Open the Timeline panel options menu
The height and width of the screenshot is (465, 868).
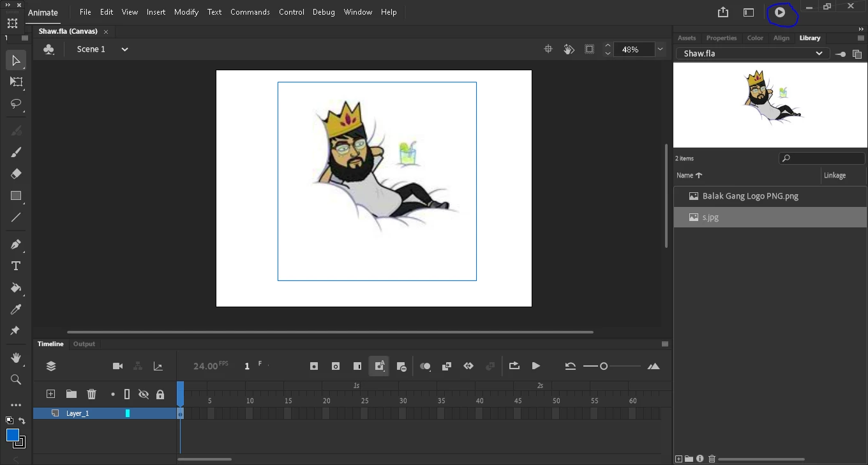pyautogui.click(x=664, y=344)
